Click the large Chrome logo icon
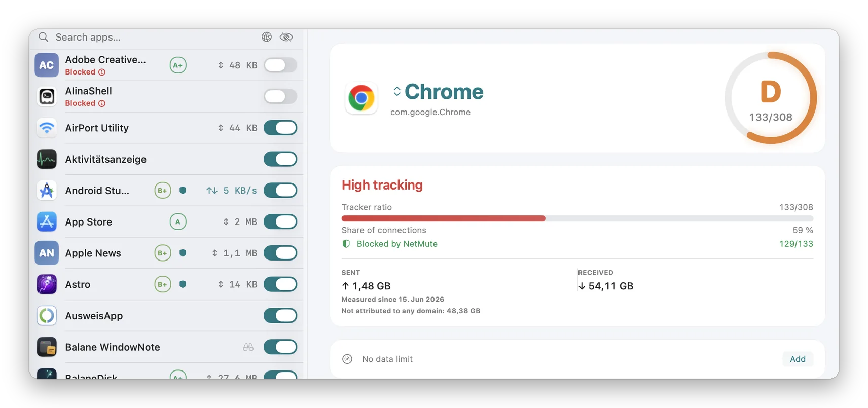 361,98
